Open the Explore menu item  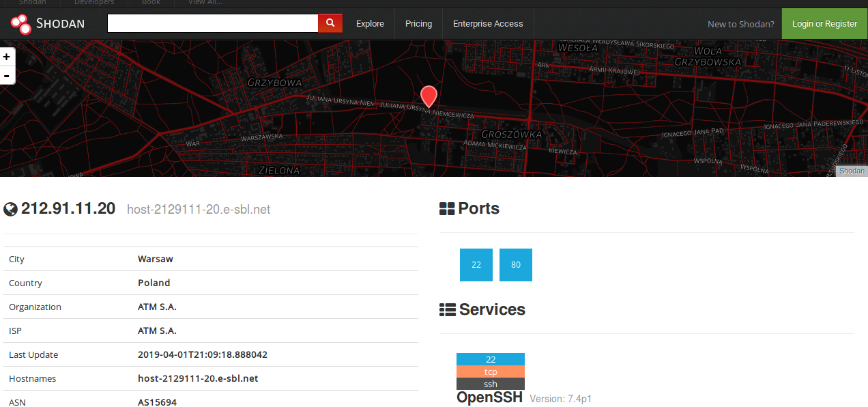370,24
